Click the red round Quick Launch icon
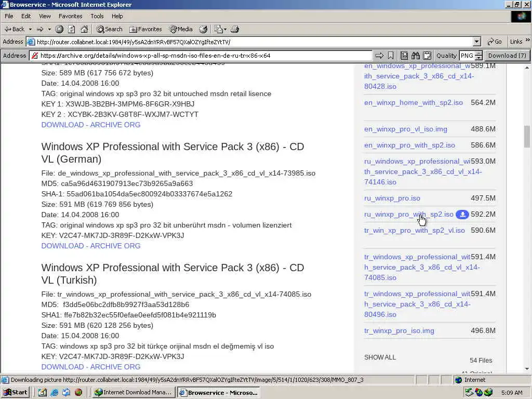 [x=78, y=393]
